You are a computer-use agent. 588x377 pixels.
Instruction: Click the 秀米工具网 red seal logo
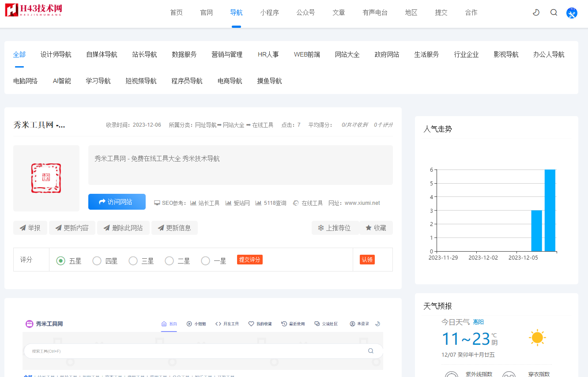pos(46,178)
